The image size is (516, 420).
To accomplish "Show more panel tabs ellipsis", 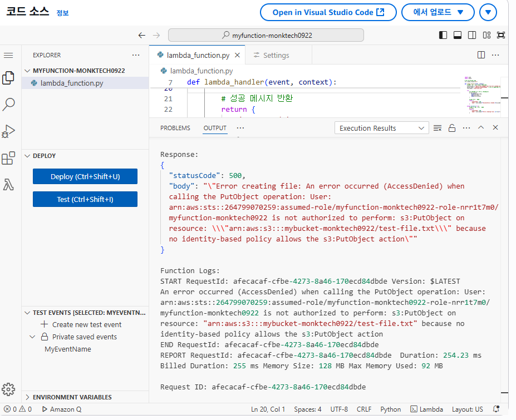I will (x=240, y=128).
